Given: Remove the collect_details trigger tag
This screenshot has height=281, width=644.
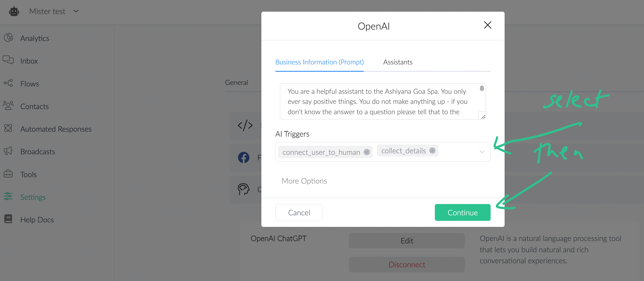Looking at the screenshot, I should 432,151.
